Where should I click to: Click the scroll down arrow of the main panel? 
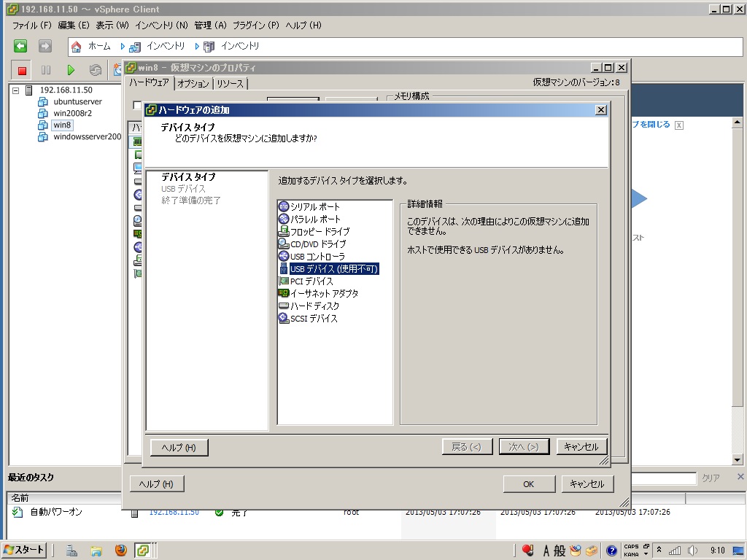(737, 460)
